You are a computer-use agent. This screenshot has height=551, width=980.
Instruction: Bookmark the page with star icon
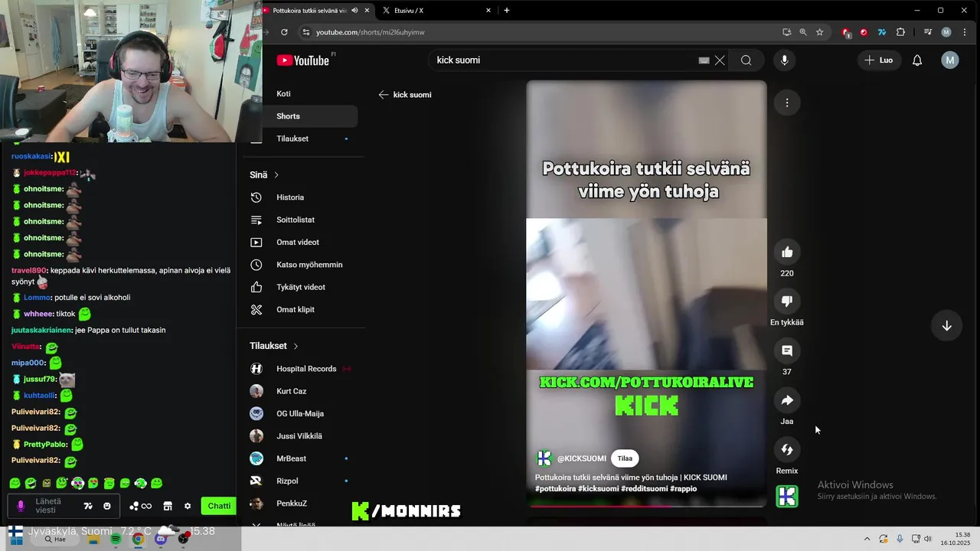819,32
